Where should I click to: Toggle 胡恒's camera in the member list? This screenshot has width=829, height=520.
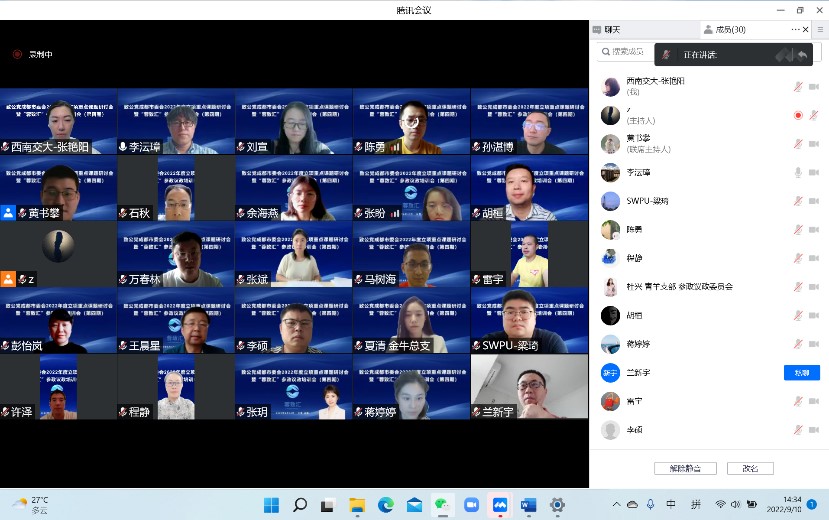(815, 316)
